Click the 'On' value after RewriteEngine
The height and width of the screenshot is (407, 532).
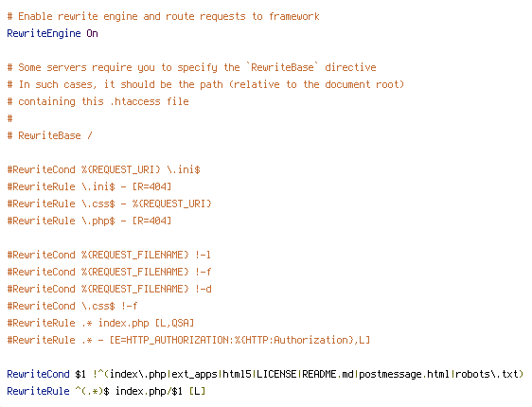click(92, 33)
